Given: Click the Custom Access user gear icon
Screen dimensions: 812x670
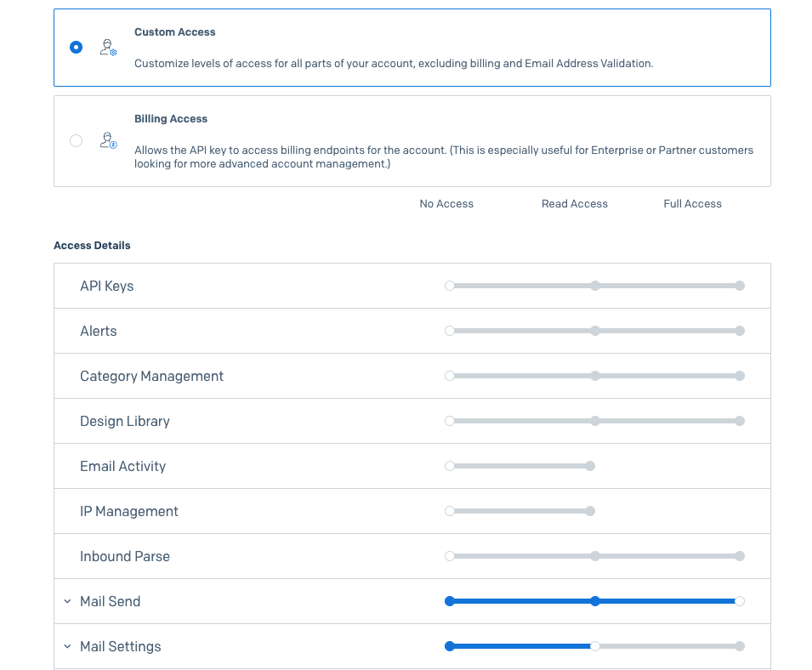Looking at the screenshot, I should click(107, 48).
